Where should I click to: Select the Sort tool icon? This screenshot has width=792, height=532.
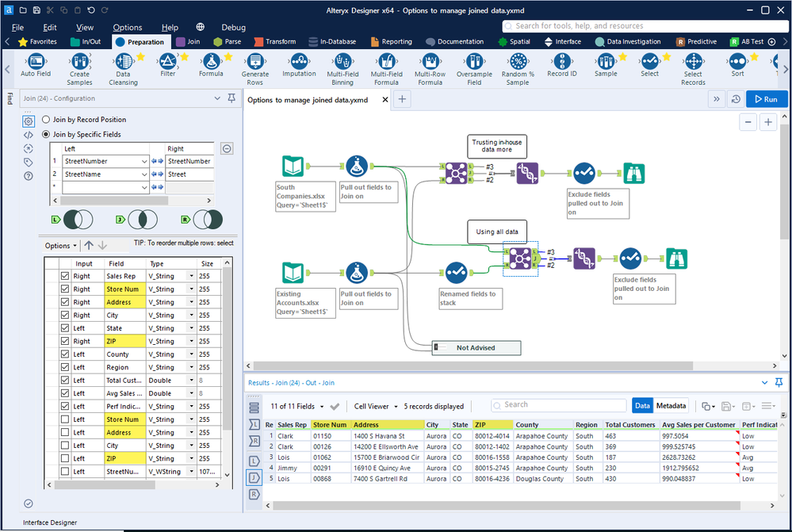(x=737, y=62)
